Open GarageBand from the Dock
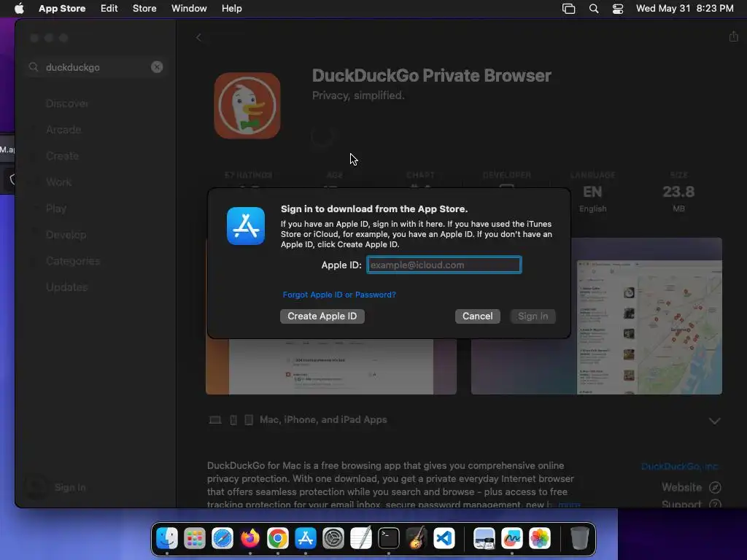This screenshot has width=747, height=560. point(417,539)
